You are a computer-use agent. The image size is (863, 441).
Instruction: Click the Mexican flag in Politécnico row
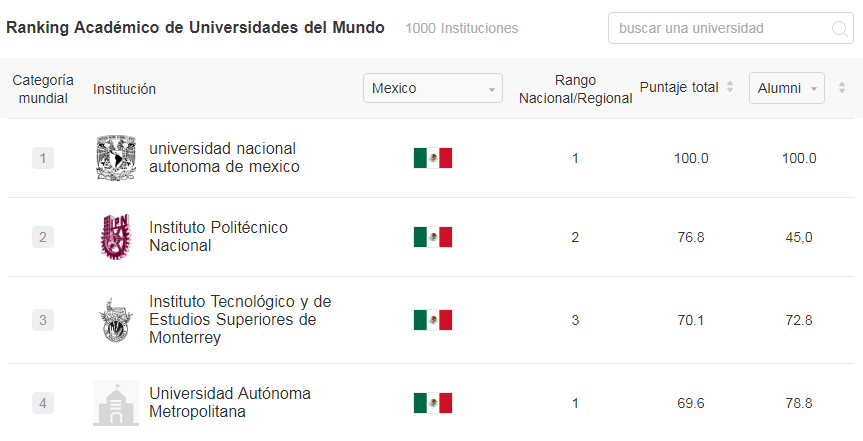click(x=433, y=237)
